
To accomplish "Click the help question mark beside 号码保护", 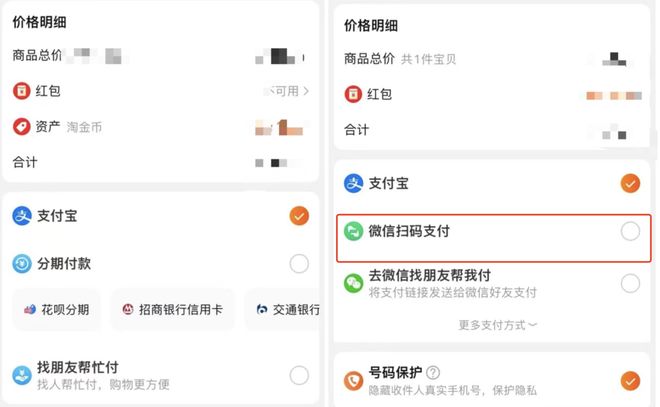I will [x=433, y=373].
